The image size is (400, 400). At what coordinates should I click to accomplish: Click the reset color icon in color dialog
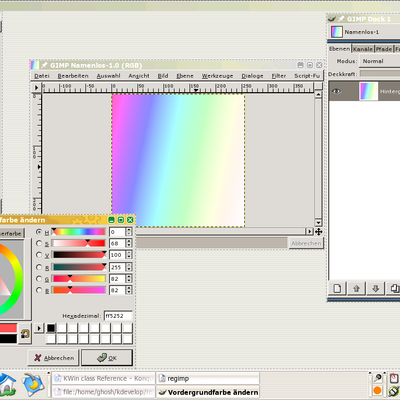click(x=25, y=333)
